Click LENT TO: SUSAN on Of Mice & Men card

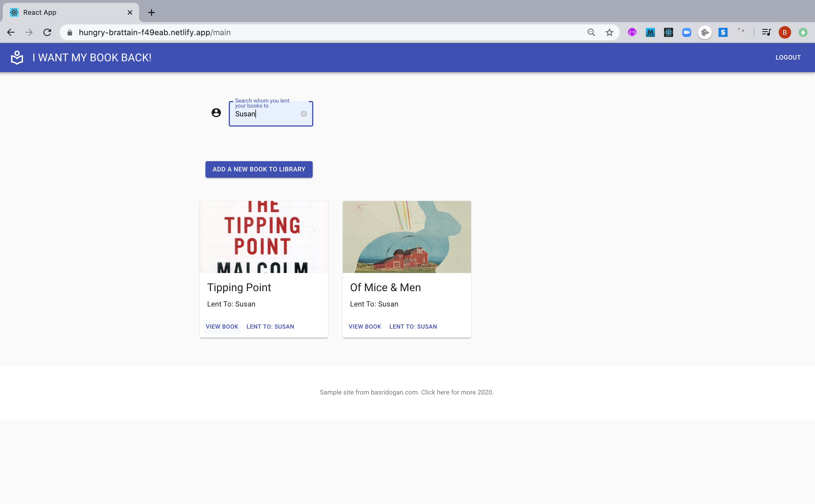coord(413,327)
